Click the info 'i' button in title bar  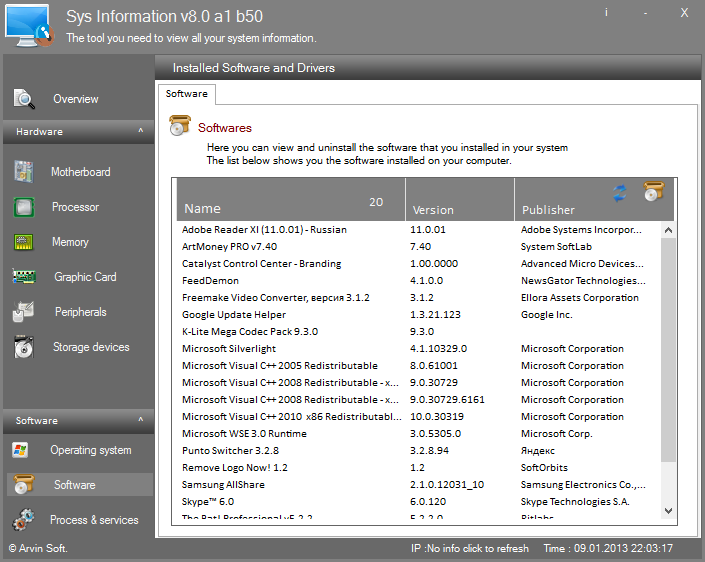(x=606, y=13)
